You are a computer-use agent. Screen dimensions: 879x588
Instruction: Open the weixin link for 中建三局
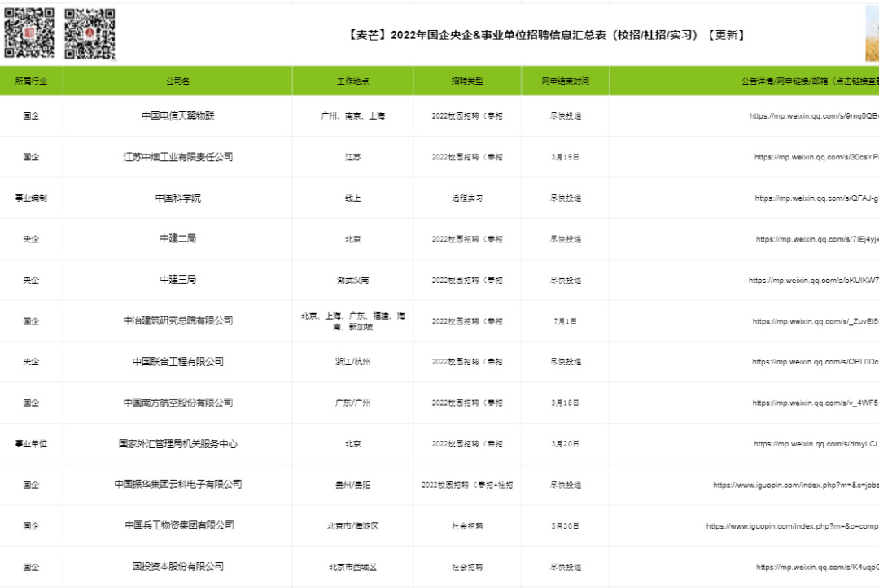(x=813, y=280)
